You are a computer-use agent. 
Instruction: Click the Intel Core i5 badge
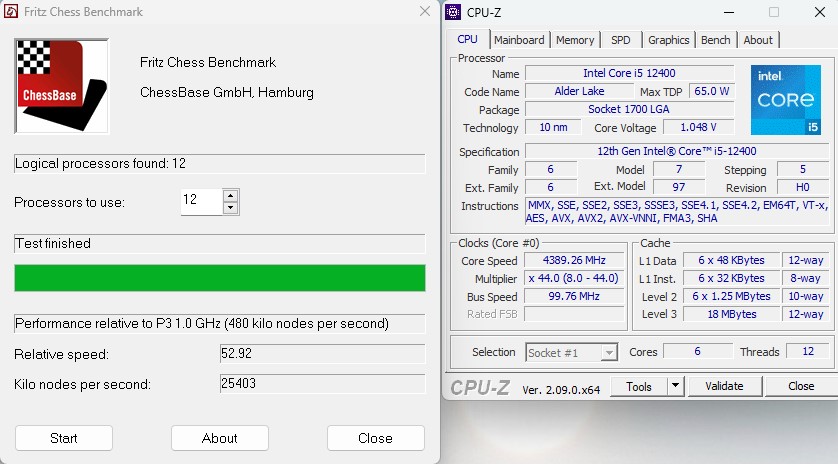[x=786, y=100]
